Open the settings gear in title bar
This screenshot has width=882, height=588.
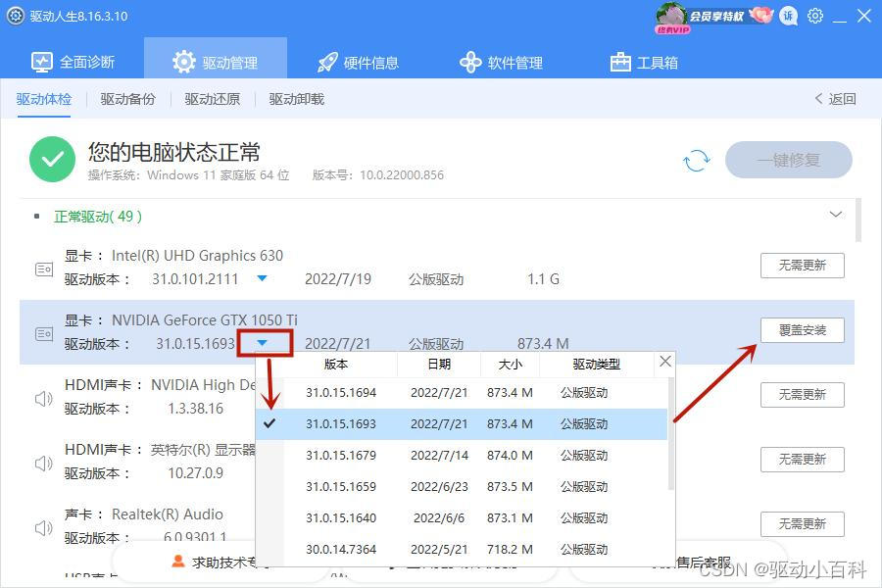(815, 16)
